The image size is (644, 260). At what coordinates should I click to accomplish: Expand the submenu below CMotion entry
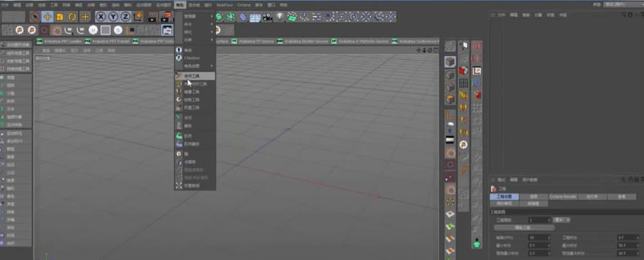tap(195, 66)
